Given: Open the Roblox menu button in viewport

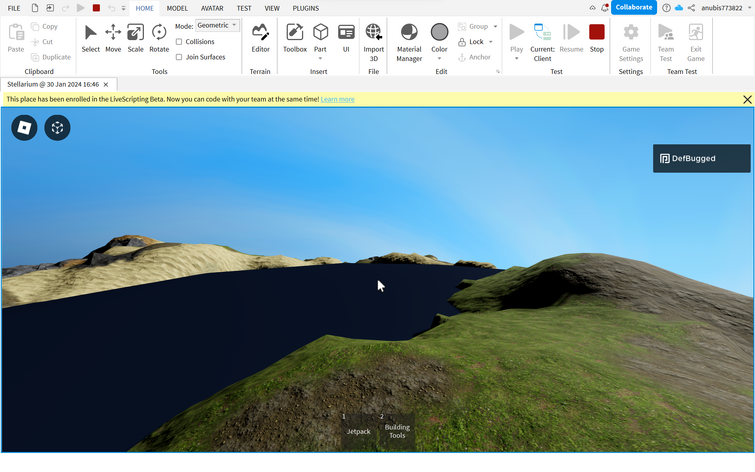Looking at the screenshot, I should click(x=24, y=128).
